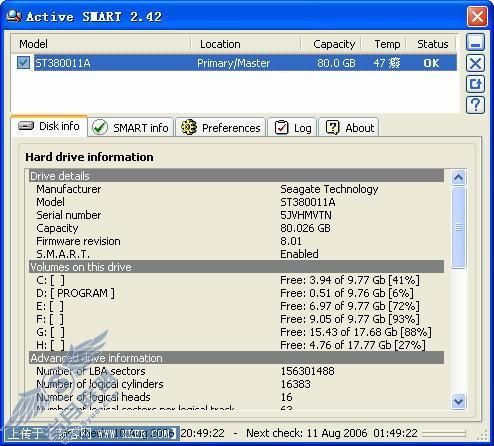Click the progress bar in status bar
The image size is (494, 446).
point(444,433)
